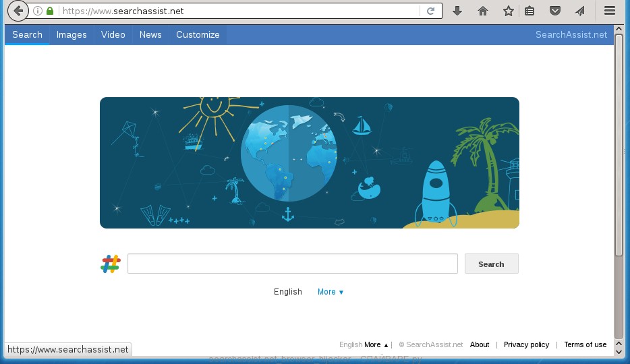Screen dimensions: 630x364
Task: Click the reload page icon
Action: (x=430, y=11)
